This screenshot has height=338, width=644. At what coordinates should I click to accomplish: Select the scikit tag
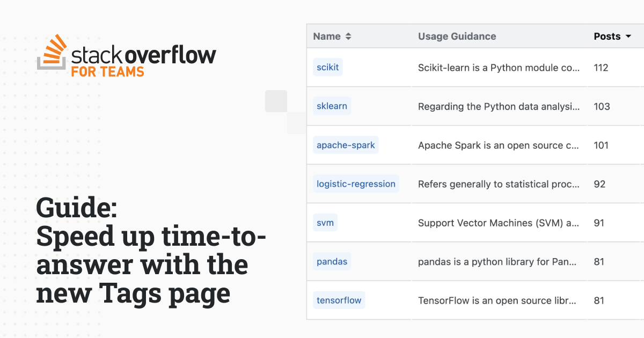coord(327,68)
